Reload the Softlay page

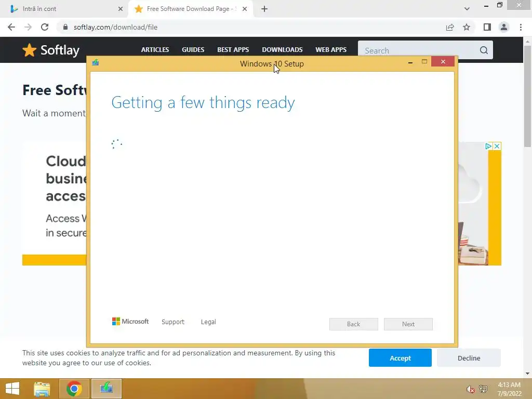(45, 27)
